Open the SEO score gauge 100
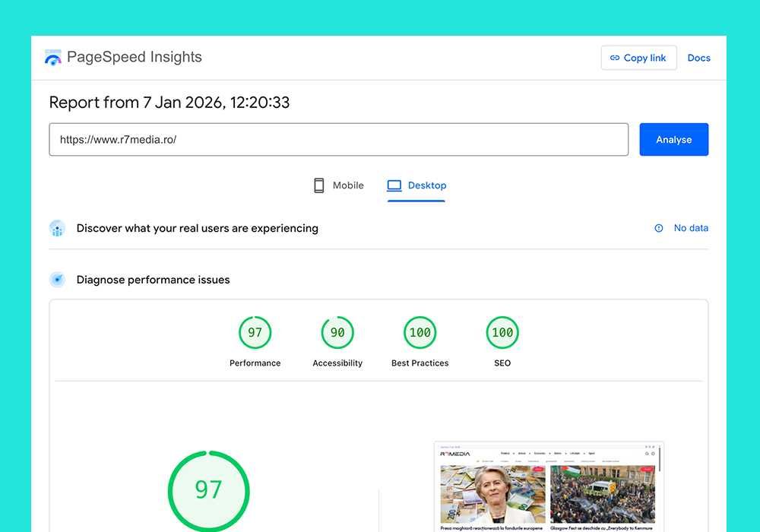 point(502,332)
